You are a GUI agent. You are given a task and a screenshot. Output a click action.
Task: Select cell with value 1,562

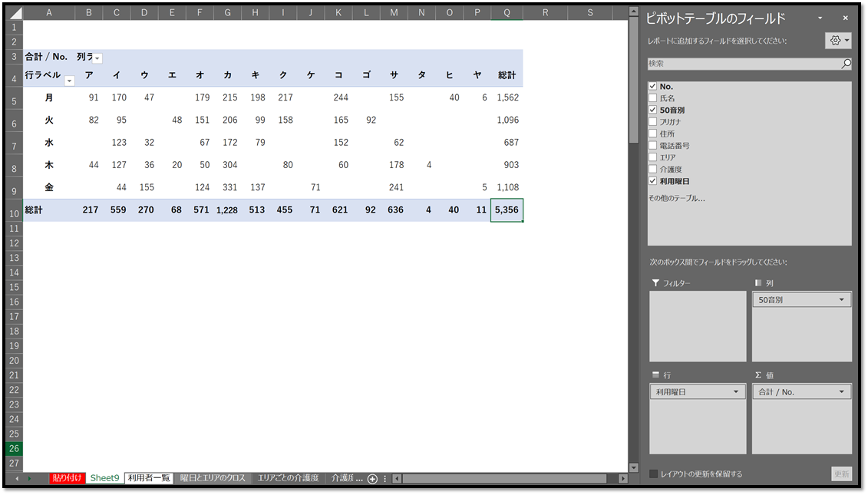tap(507, 97)
